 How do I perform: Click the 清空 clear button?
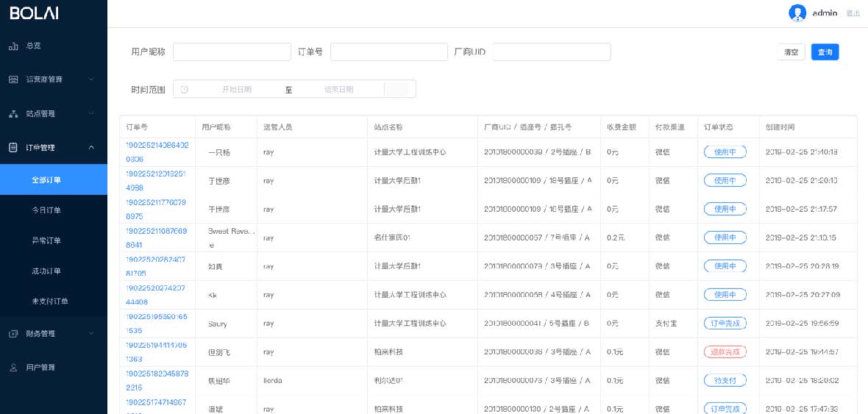point(791,52)
